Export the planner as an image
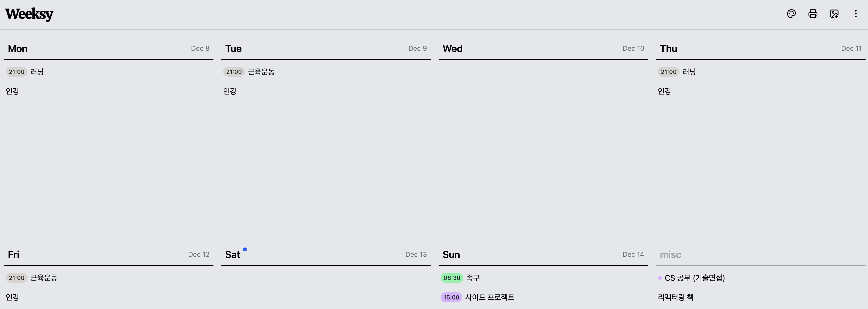868x309 pixels. click(x=834, y=14)
